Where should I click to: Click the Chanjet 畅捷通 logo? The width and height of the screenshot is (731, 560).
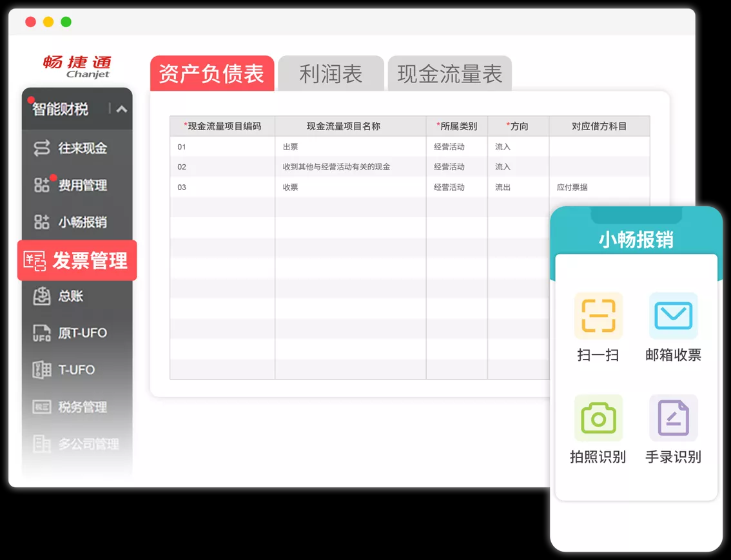[77, 66]
